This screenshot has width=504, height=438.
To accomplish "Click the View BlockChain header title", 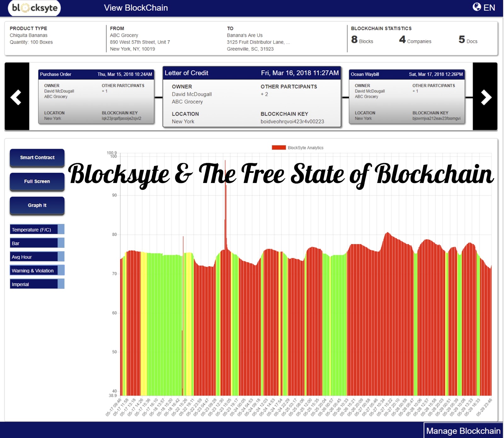I will (x=136, y=8).
